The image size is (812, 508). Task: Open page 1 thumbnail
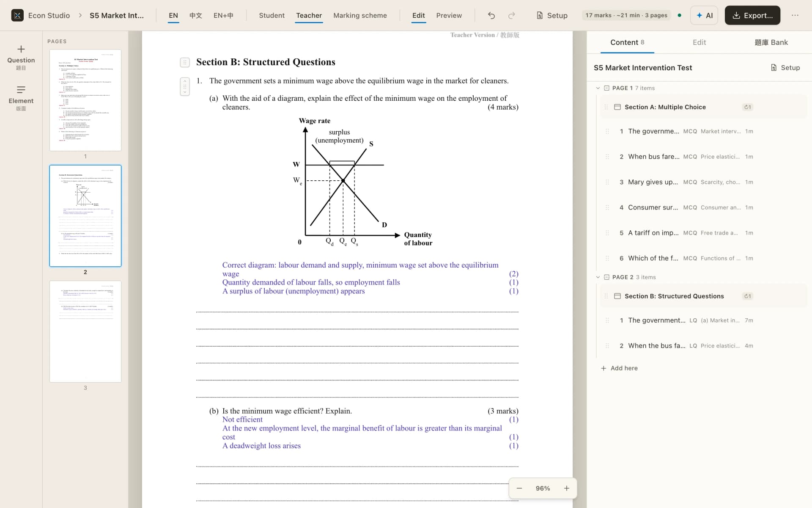tap(85, 100)
